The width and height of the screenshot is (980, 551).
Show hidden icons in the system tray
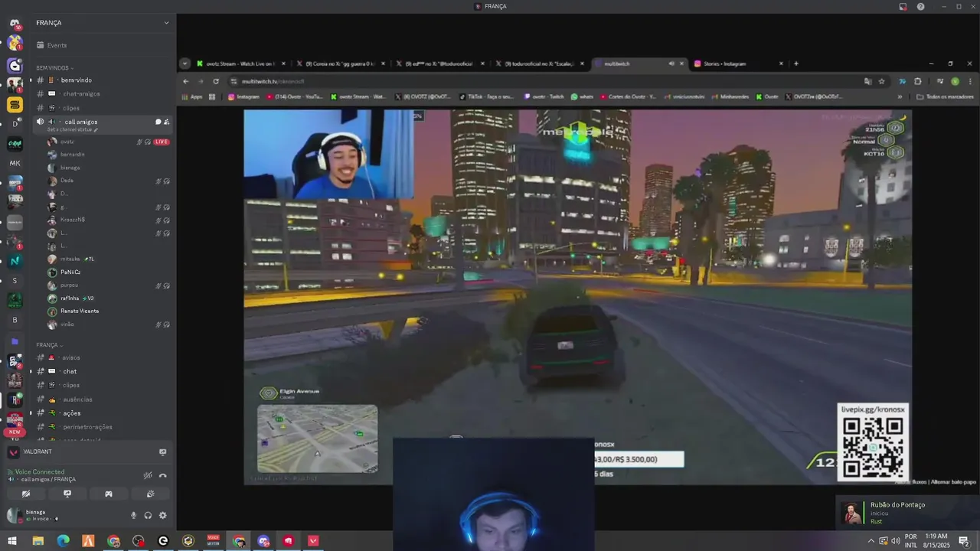click(x=871, y=541)
